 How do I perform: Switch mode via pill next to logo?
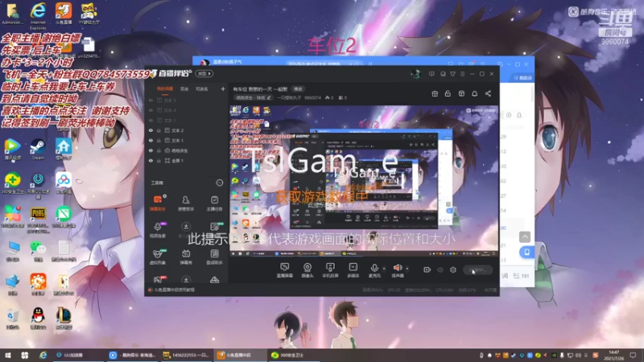coord(204,73)
